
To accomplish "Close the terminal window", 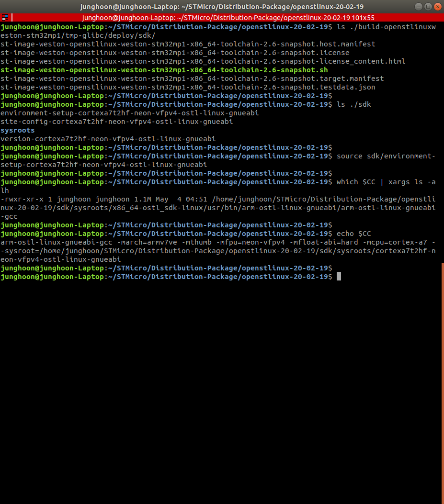I will tap(438, 6).
